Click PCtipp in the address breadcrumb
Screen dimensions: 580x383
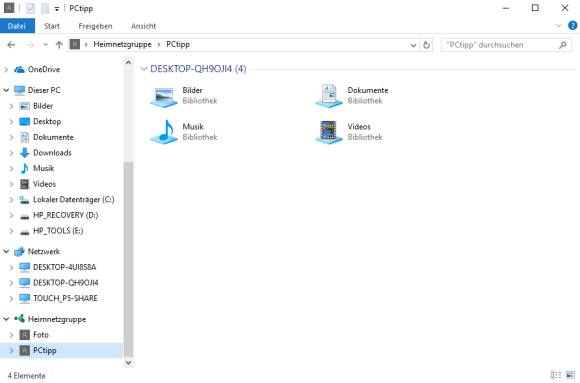(178, 44)
